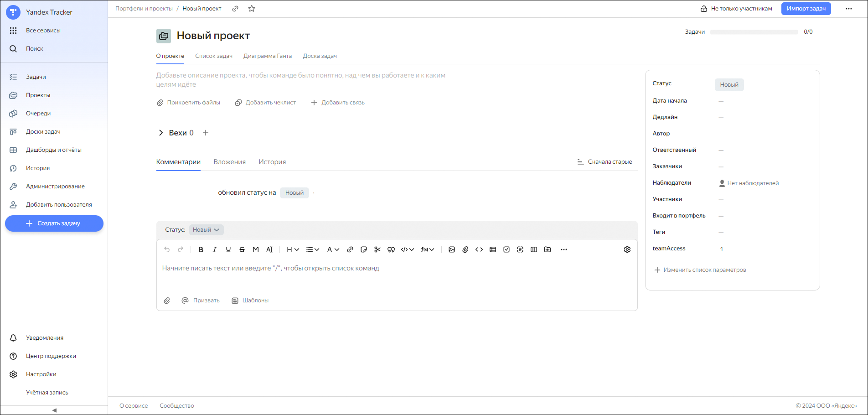Open the heading style dropdown

(293, 249)
